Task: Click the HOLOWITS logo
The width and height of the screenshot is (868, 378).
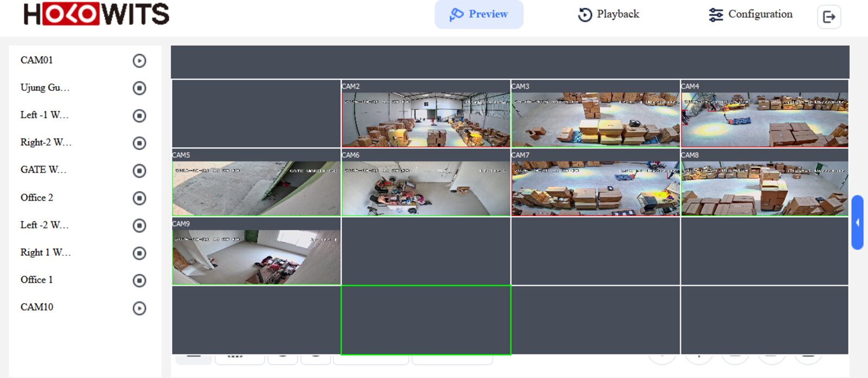Action: pos(97,14)
